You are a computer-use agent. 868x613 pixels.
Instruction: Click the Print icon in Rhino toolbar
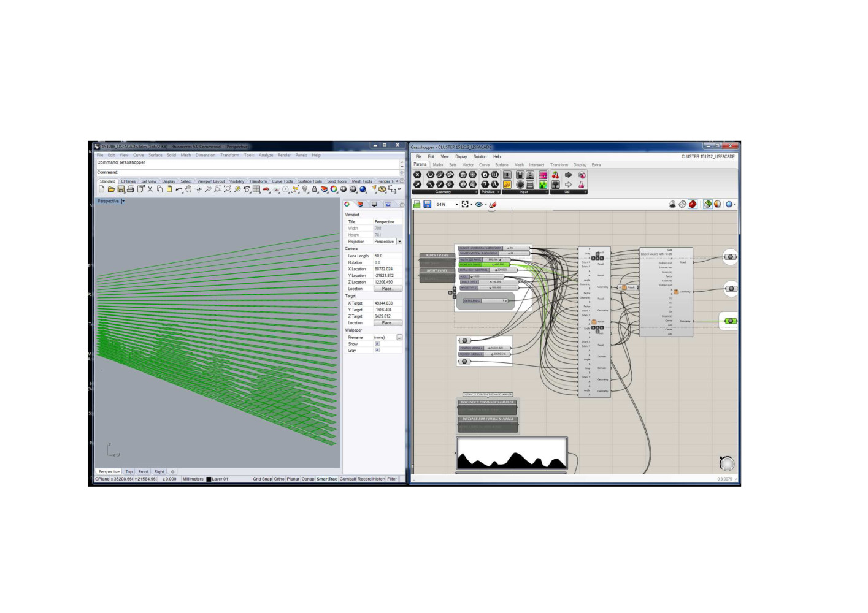pyautogui.click(x=130, y=189)
